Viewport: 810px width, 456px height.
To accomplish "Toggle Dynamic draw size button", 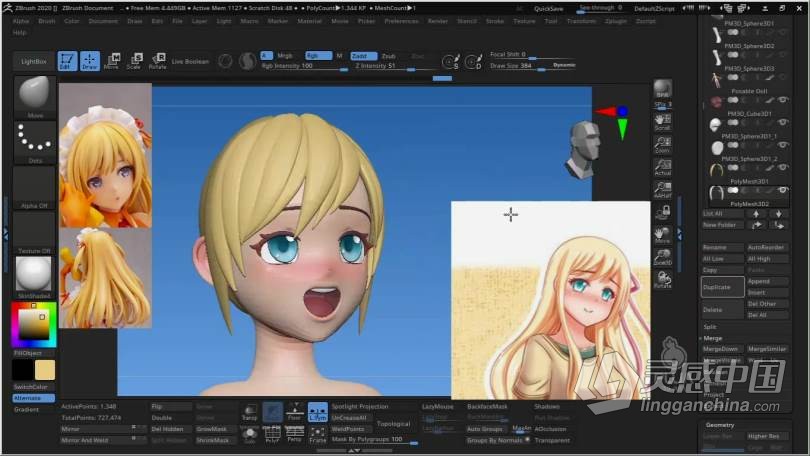I will click(x=564, y=65).
